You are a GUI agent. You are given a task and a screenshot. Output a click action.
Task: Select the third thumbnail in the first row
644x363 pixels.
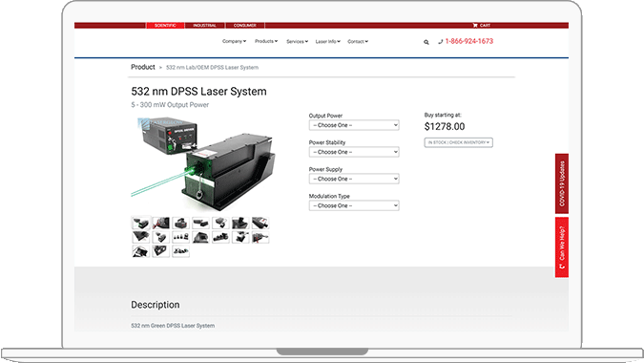point(180,223)
